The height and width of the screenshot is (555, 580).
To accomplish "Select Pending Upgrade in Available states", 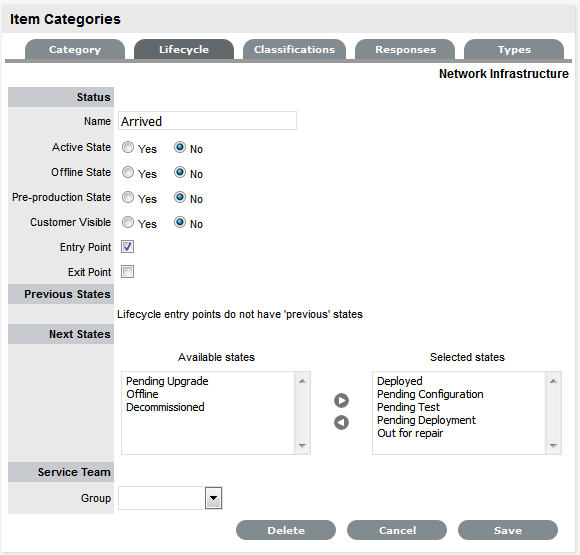I will click(167, 381).
